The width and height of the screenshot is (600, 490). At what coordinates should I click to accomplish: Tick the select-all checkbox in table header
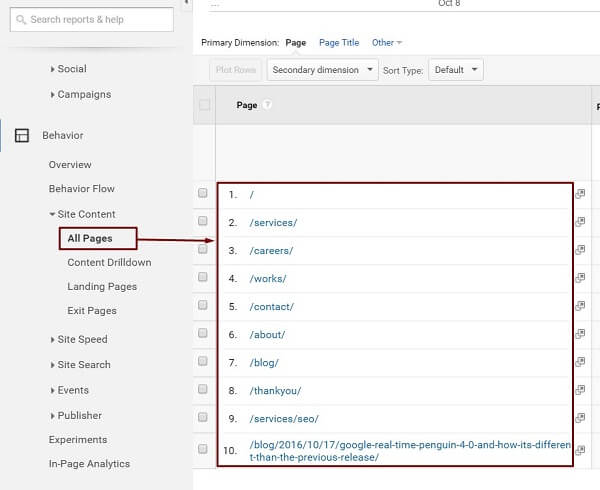tap(204, 105)
